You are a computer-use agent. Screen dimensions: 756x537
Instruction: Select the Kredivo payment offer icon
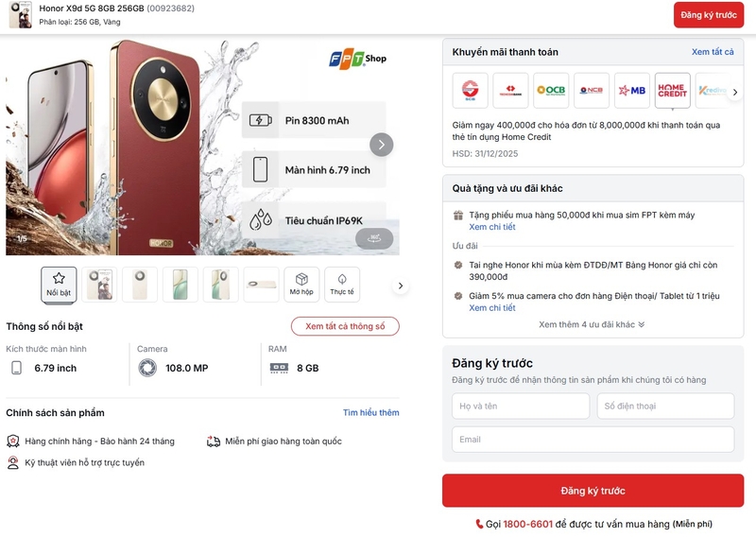point(710,91)
